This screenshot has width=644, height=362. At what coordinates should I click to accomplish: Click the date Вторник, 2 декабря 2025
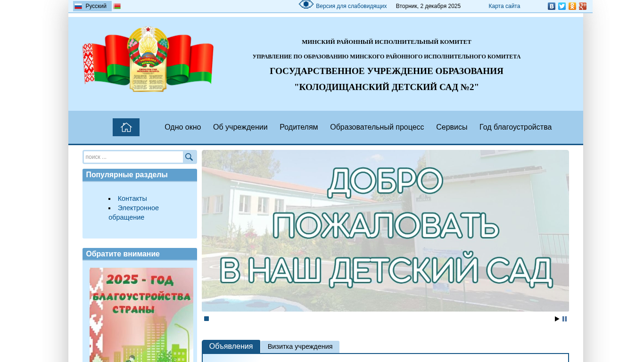pos(428,6)
